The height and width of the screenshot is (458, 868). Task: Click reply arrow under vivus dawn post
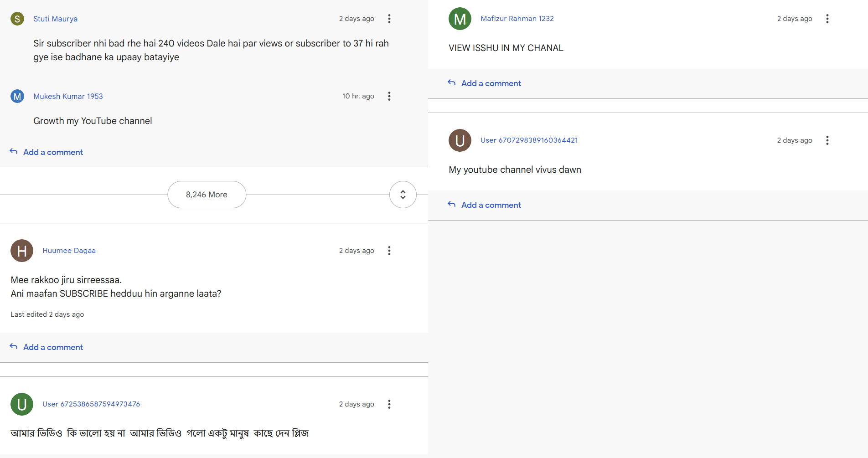(x=452, y=204)
